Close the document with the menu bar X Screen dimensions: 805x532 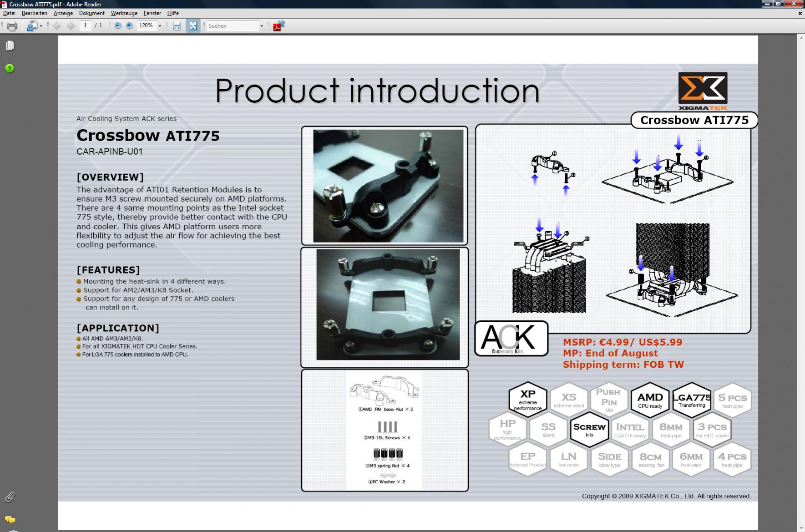click(x=800, y=13)
